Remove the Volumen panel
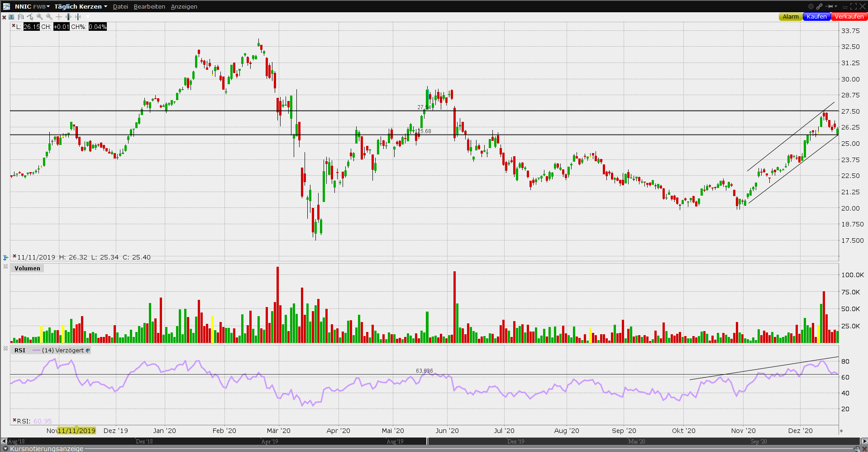Viewport: 868px width, 452px height. tap(5, 266)
